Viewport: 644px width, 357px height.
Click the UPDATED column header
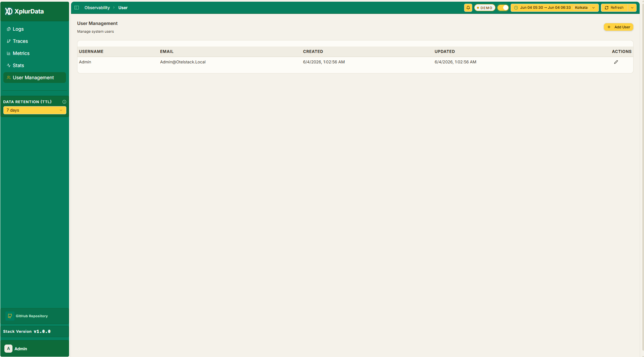445,52
